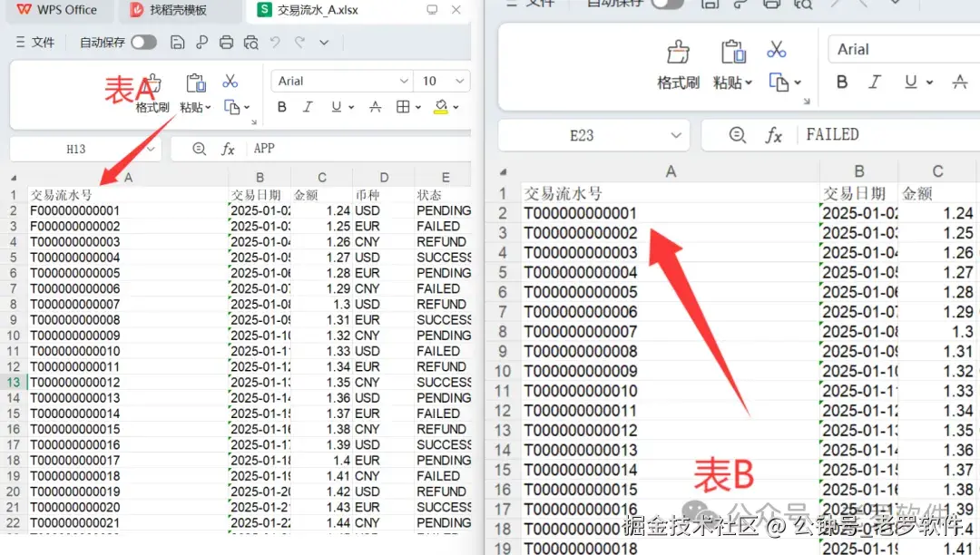Image resolution: width=980 pixels, height=555 pixels.
Task: Select row 13 header in left sheet
Action: tap(13, 382)
